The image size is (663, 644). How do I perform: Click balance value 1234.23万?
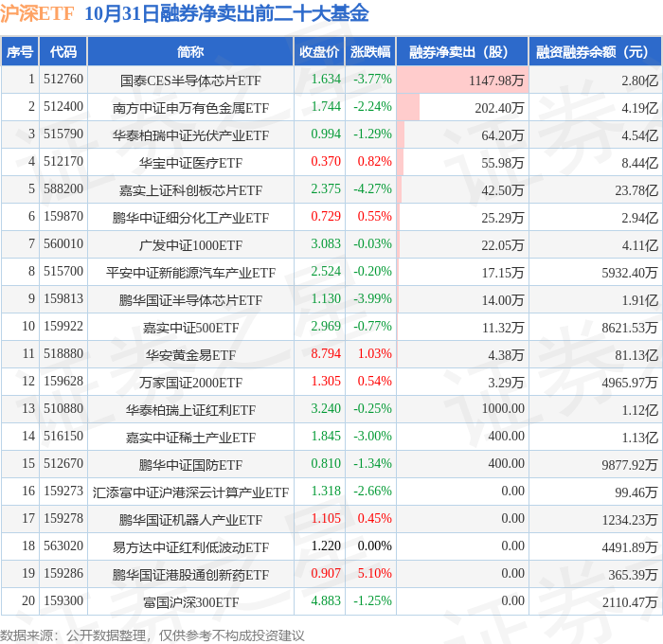[x=630, y=520]
